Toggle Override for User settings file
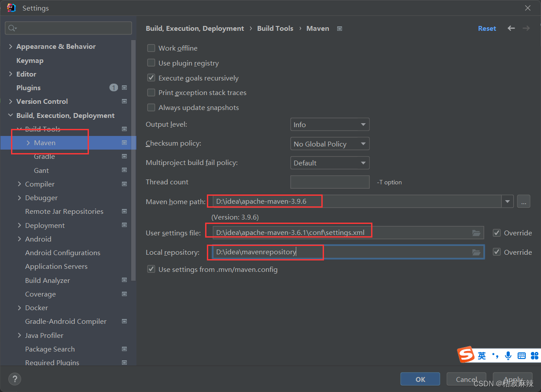The width and height of the screenshot is (541, 392). click(497, 233)
